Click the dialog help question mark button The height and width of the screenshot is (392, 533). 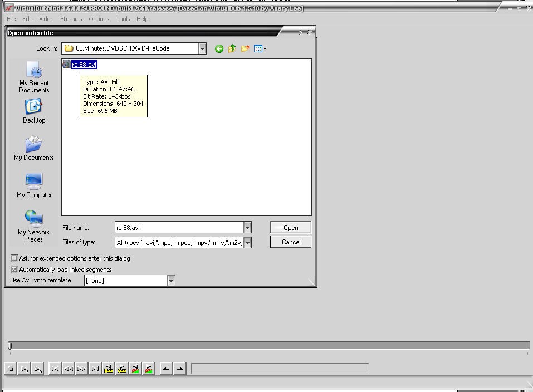pyautogui.click(x=300, y=32)
